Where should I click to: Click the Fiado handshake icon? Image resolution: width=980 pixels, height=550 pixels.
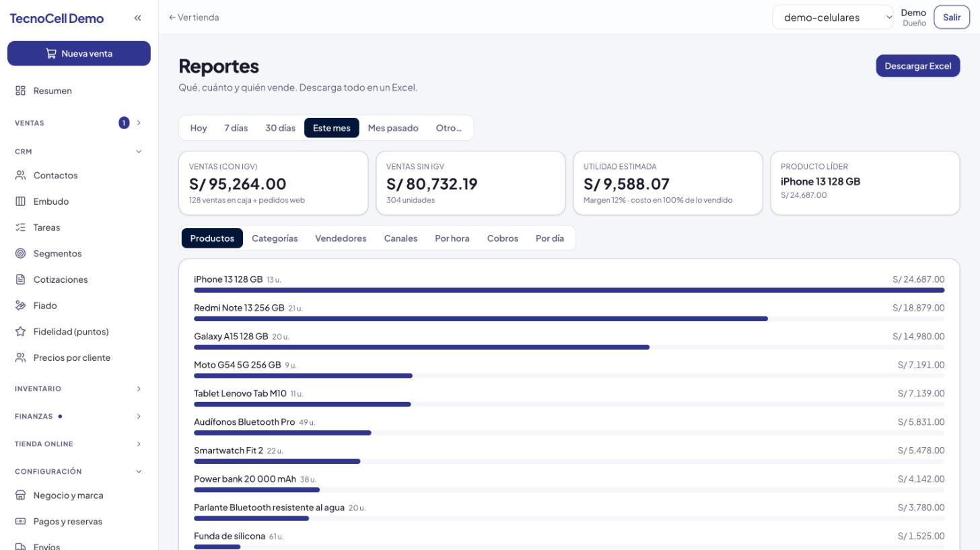[20, 306]
